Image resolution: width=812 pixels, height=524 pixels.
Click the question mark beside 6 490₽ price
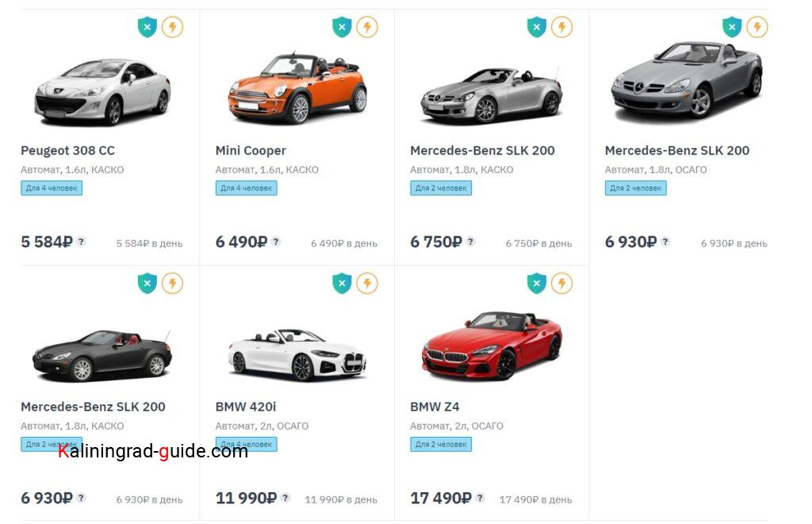276,242
